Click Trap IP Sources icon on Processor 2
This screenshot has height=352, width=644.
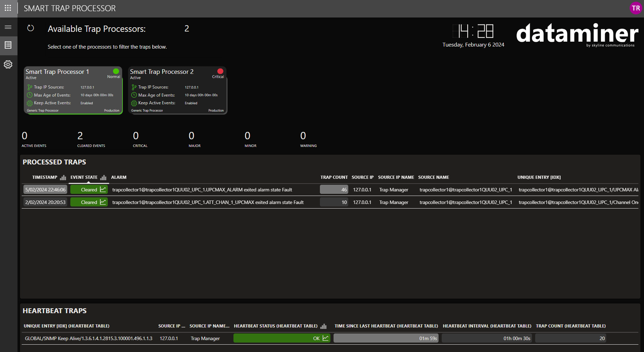pyautogui.click(x=134, y=87)
